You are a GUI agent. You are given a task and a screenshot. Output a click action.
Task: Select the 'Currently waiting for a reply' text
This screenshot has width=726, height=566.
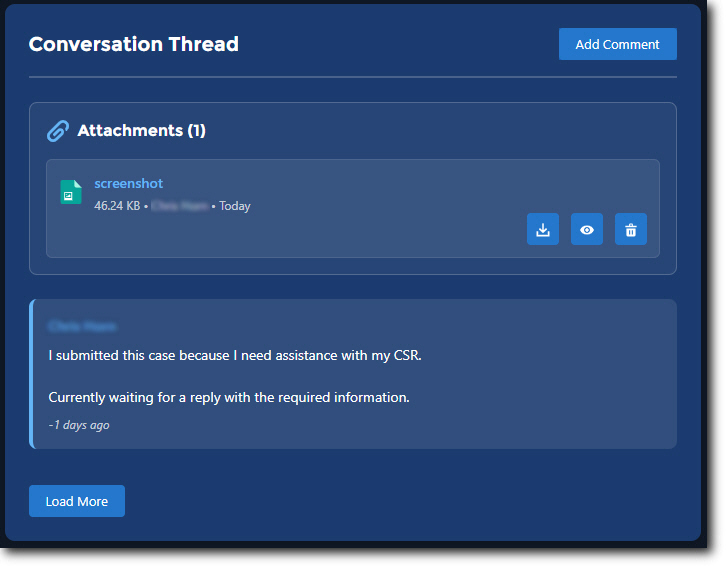tap(229, 397)
